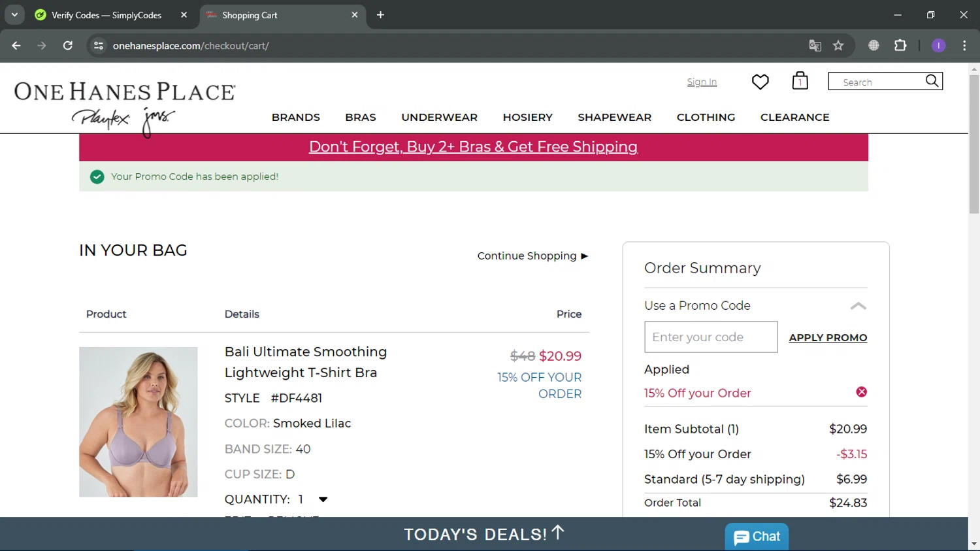Reload the current page
980x551 pixels.
[68, 46]
